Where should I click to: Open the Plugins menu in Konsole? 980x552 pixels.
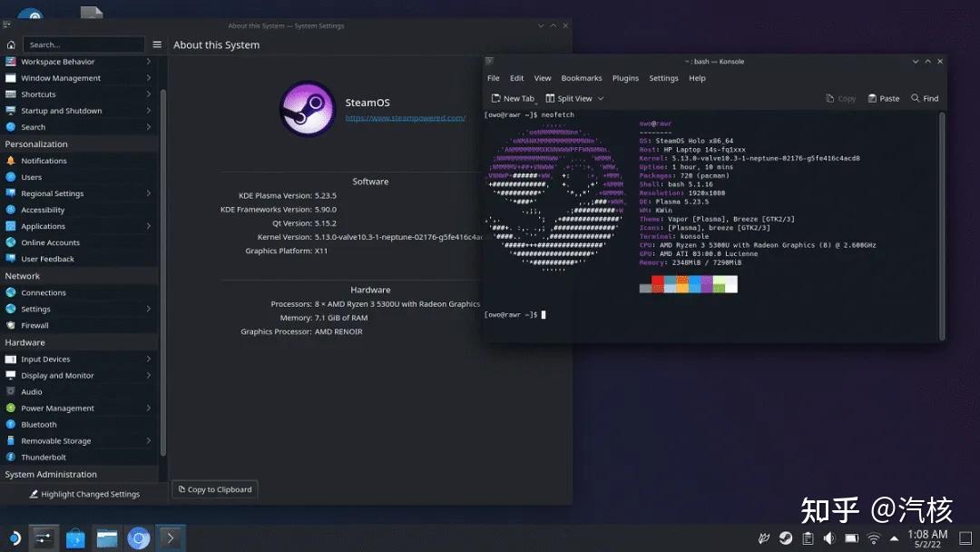tap(625, 78)
